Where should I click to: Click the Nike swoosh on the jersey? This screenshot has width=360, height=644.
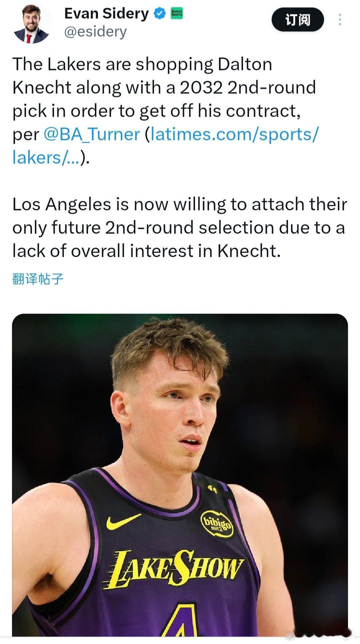(x=123, y=521)
